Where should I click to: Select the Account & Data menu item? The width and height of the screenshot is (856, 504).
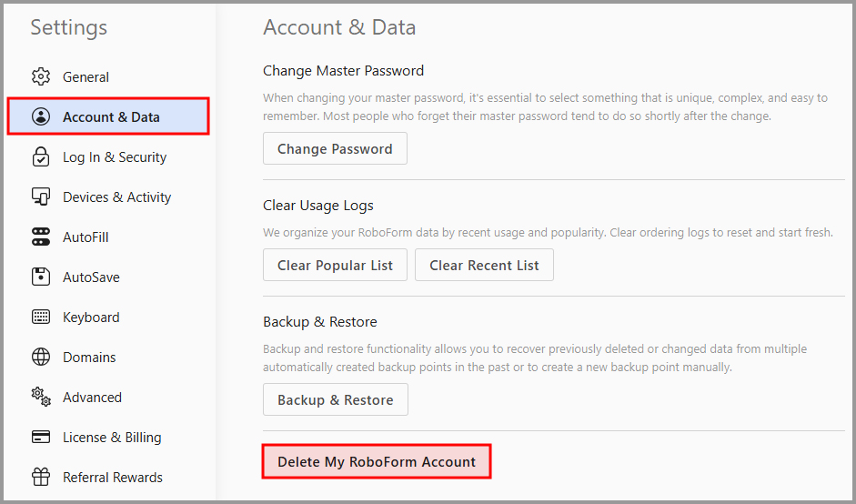108,116
